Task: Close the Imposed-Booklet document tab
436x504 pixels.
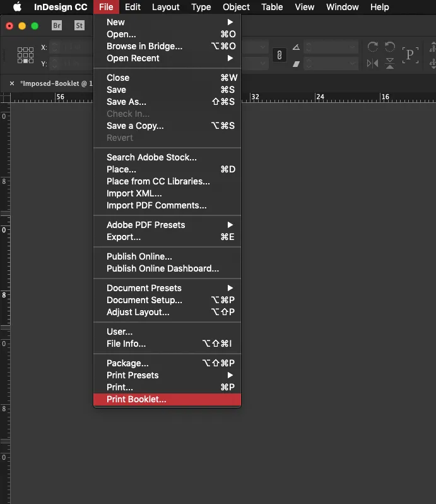Action: click(x=12, y=83)
